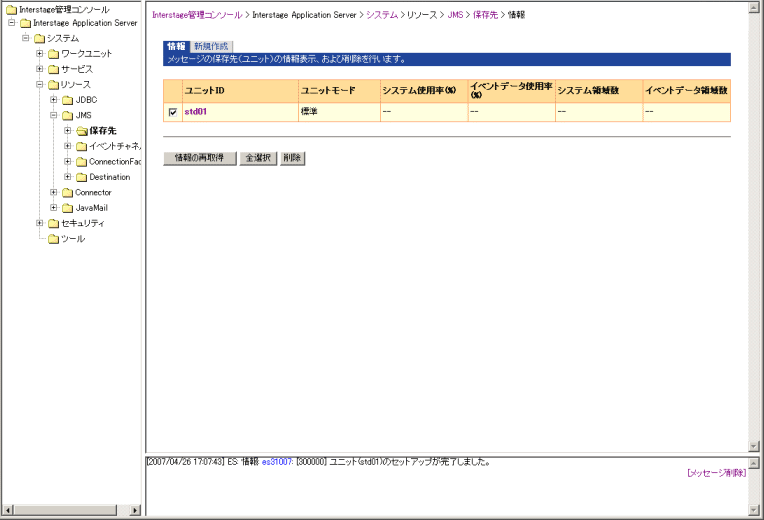Click the リソース folder icon

(54, 85)
